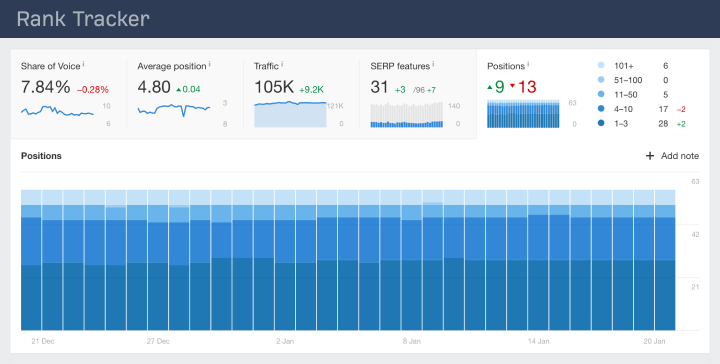Image resolution: width=720 pixels, height=364 pixels.
Task: Click the Traffic area mini chart
Action: click(x=290, y=114)
